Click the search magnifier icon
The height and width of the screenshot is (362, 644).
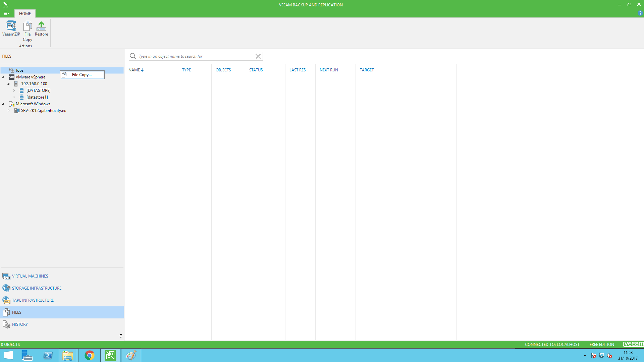point(133,56)
